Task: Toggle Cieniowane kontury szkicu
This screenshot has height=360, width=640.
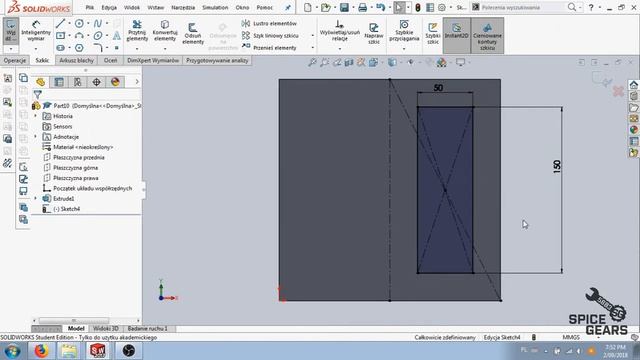Action: [x=487, y=35]
